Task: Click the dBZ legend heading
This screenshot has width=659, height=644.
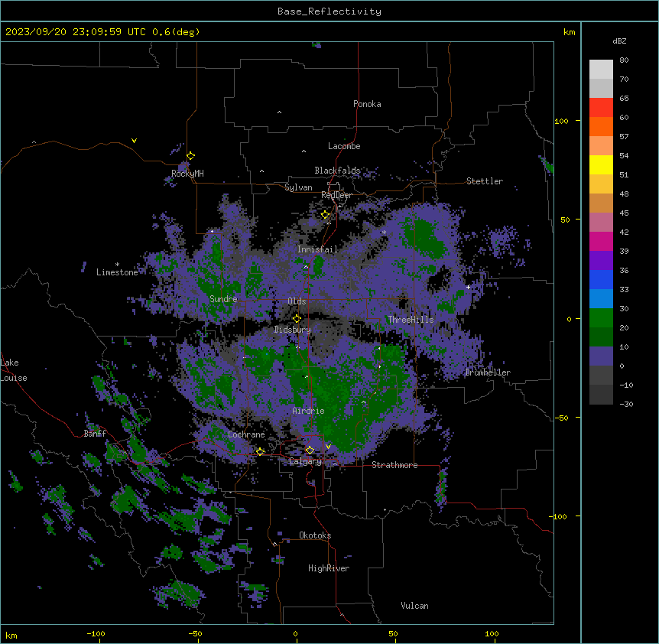Action: [x=619, y=41]
